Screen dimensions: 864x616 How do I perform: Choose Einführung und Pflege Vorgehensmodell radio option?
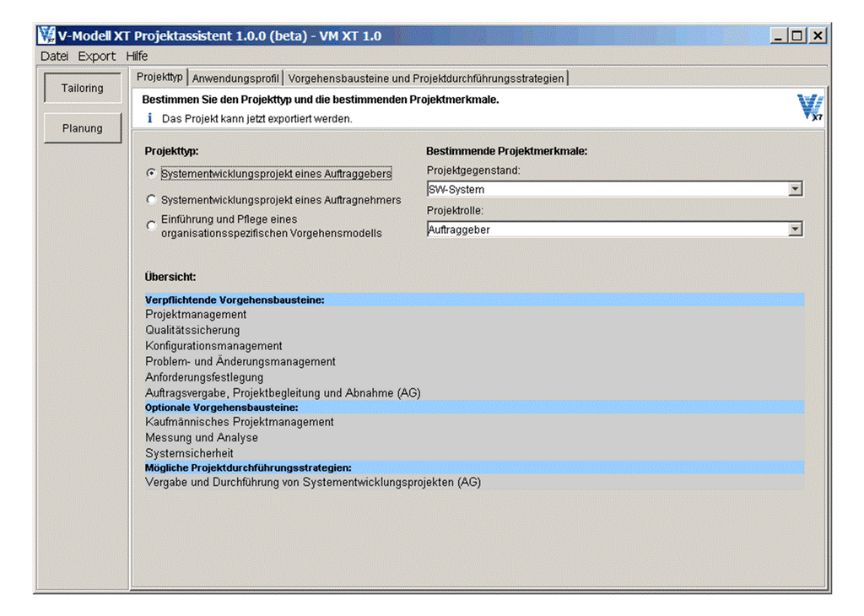pyautogui.click(x=152, y=226)
